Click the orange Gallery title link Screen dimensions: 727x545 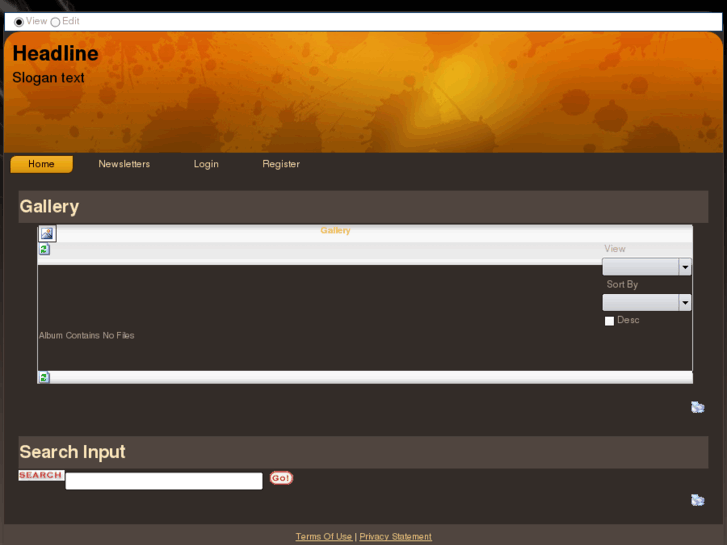[x=335, y=231]
